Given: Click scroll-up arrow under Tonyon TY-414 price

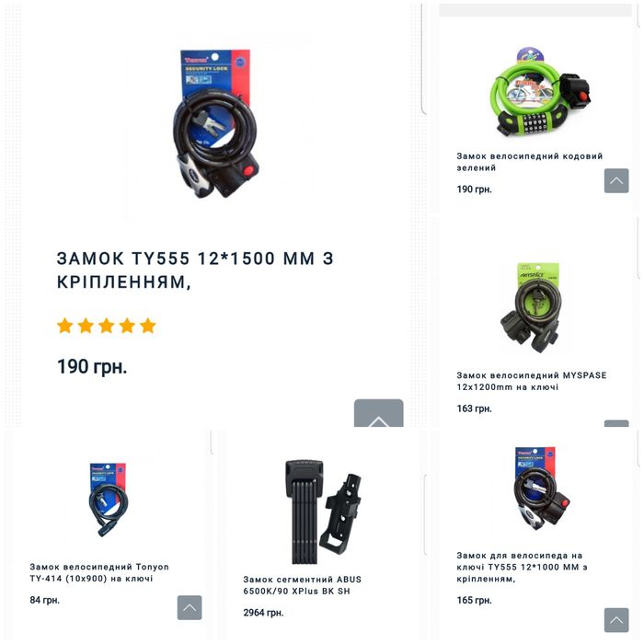Looking at the screenshot, I should tap(190, 607).
